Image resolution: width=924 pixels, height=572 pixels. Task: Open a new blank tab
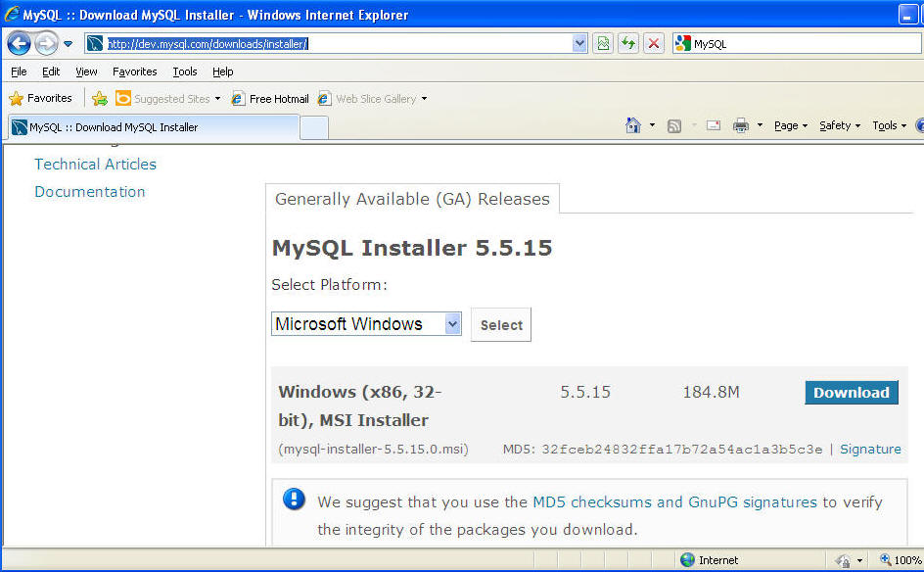tap(314, 128)
